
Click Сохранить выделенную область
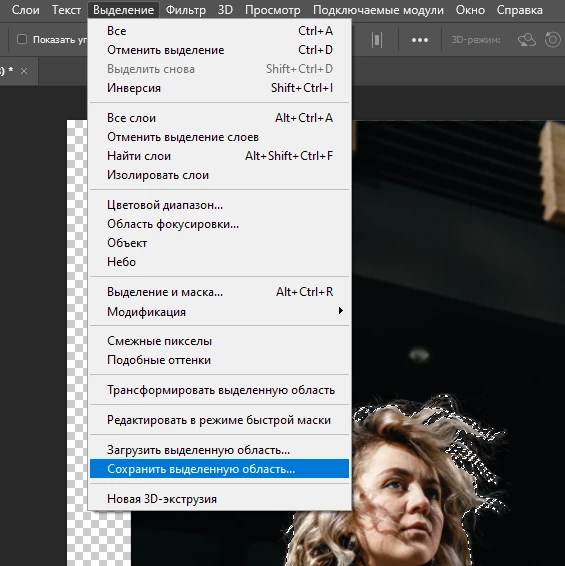point(220,469)
